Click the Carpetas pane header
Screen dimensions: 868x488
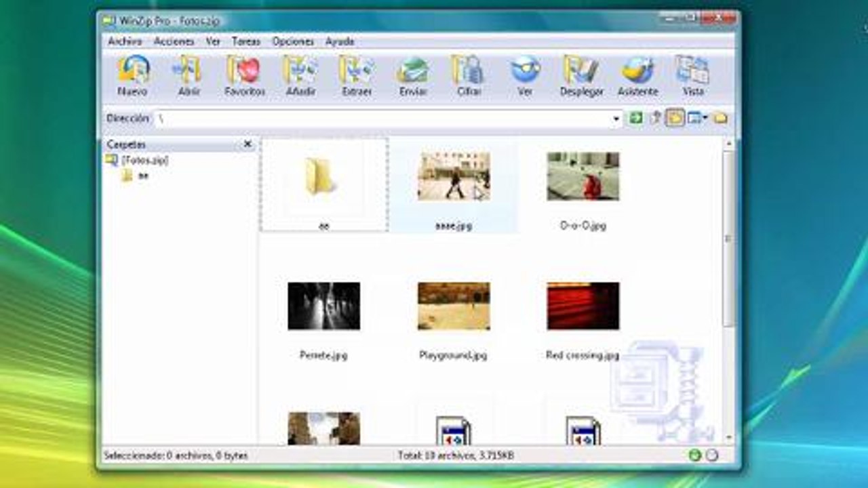pos(179,144)
